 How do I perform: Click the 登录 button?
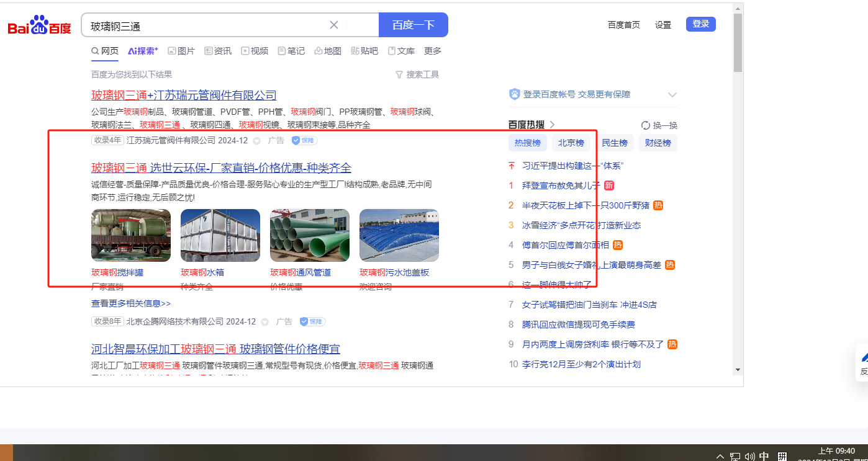701,24
